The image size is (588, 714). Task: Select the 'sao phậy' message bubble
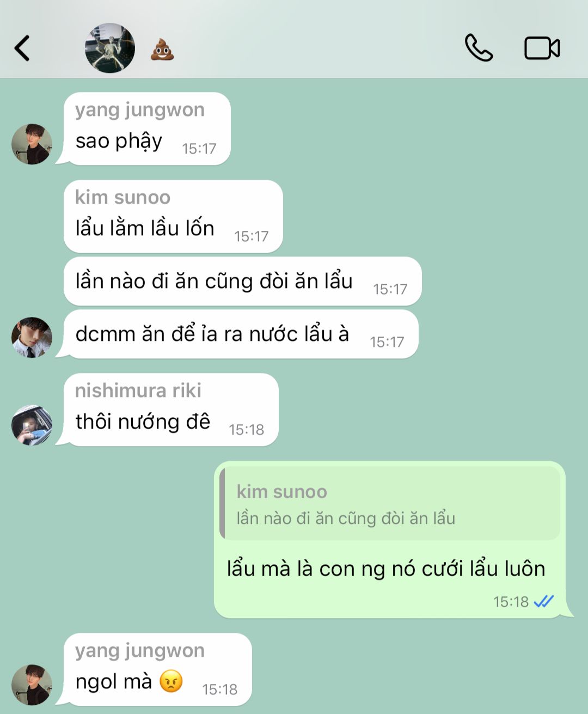147,129
